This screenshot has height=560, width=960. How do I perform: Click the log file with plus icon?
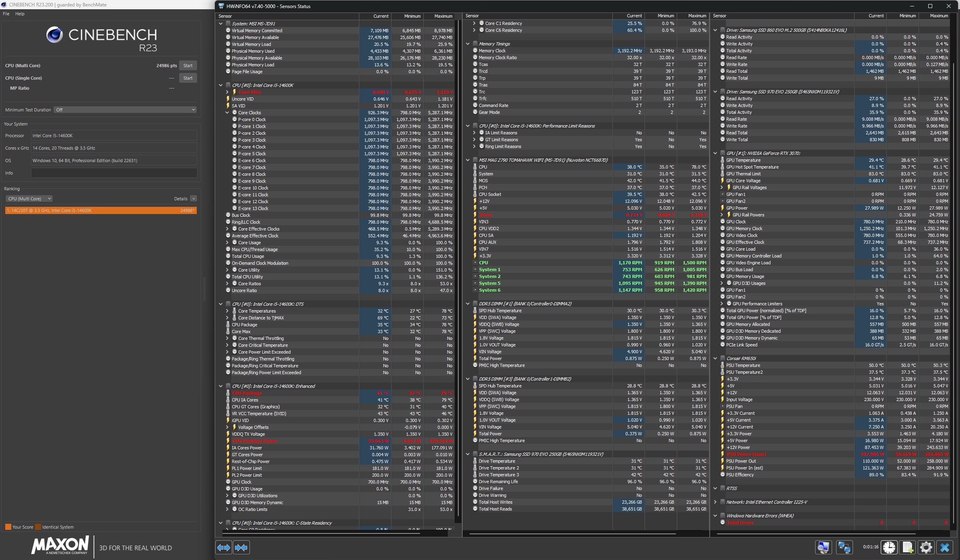908,547
